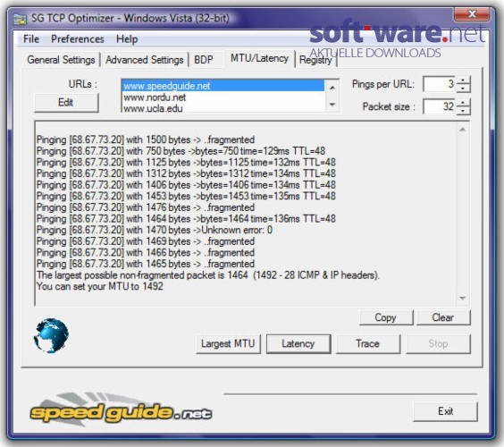Select the MTU/Latency tab

tap(259, 58)
